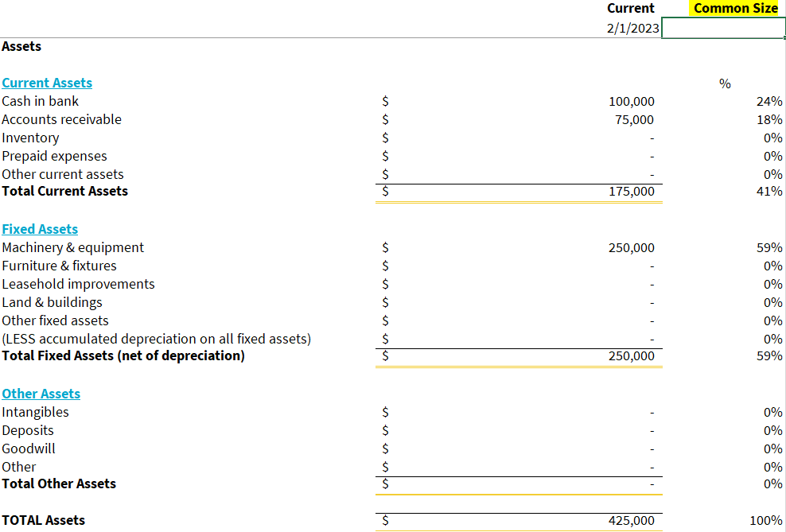Select the Machinery & equipment value 250,000

632,247
